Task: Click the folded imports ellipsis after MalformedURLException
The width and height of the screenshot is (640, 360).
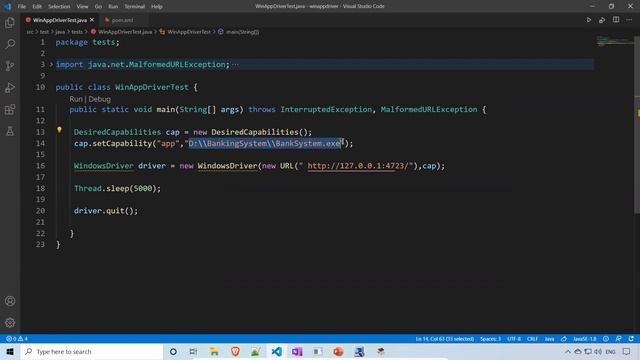Action: (x=236, y=64)
